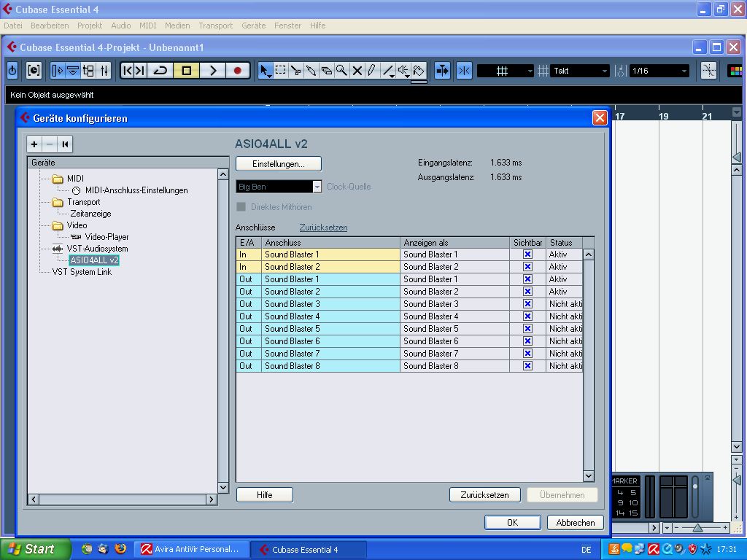Toggle Sichtbar checkbox for In Sound Blaster 1

(527, 254)
